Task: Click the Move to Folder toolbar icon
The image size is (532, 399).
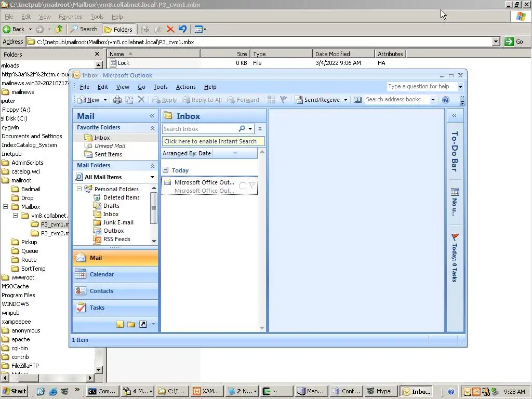Action: click(129, 100)
